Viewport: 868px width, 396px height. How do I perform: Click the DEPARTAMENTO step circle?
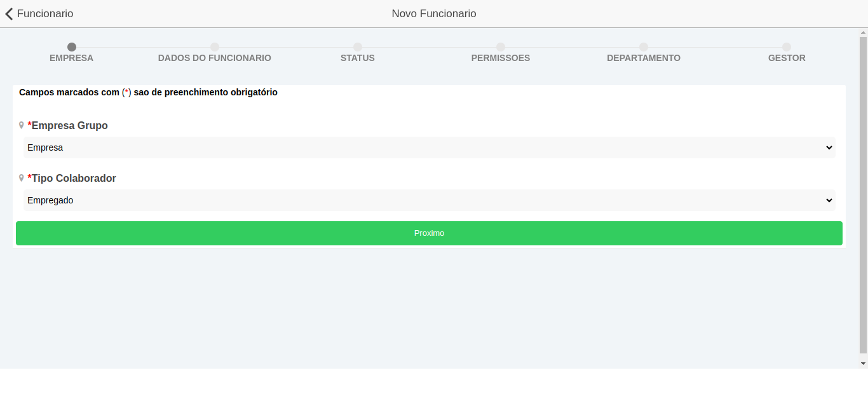click(644, 47)
